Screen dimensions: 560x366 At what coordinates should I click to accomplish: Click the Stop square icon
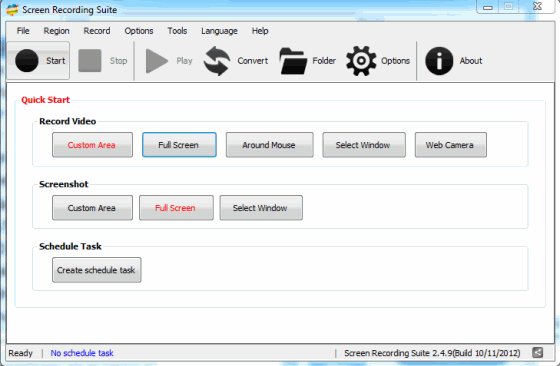point(90,61)
